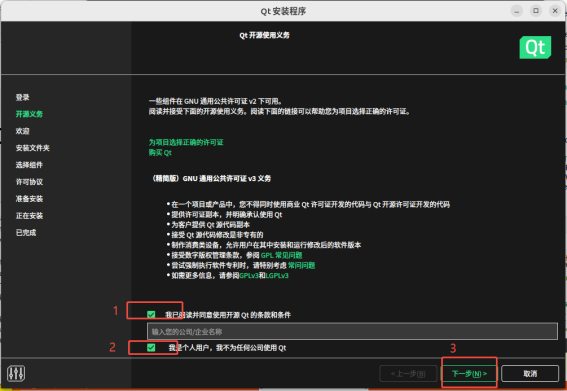
Task: Toggle the individual user checkbox
Action: (151, 348)
